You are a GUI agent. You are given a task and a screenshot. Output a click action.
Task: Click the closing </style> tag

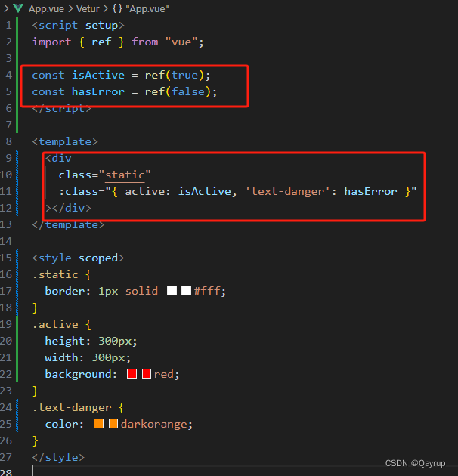click(58, 457)
